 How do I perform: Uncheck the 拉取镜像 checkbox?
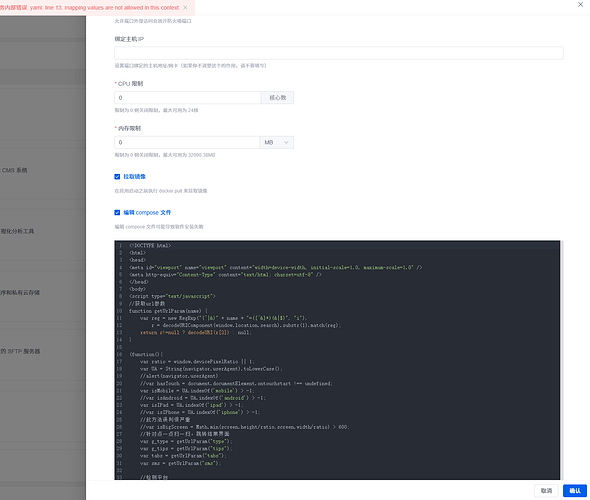click(117, 176)
